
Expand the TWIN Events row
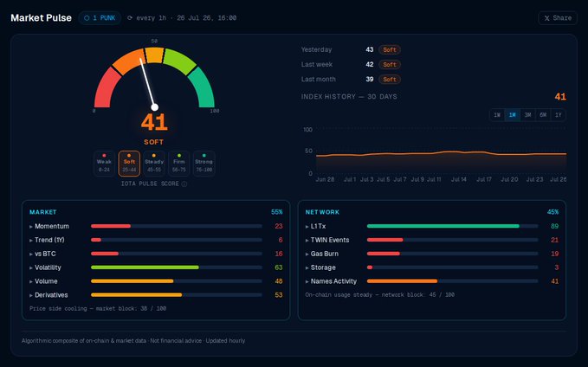(x=431, y=240)
